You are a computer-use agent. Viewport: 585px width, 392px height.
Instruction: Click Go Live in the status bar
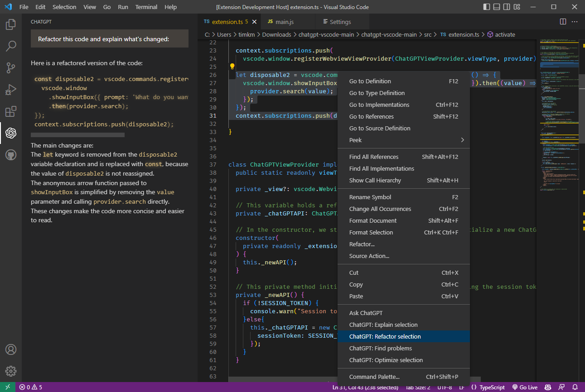tap(524, 387)
